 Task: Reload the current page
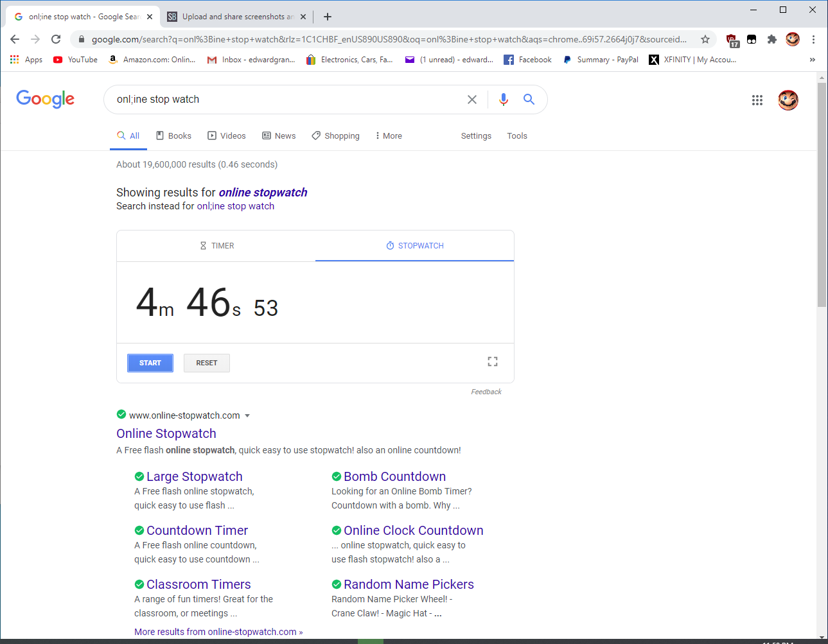(x=56, y=39)
